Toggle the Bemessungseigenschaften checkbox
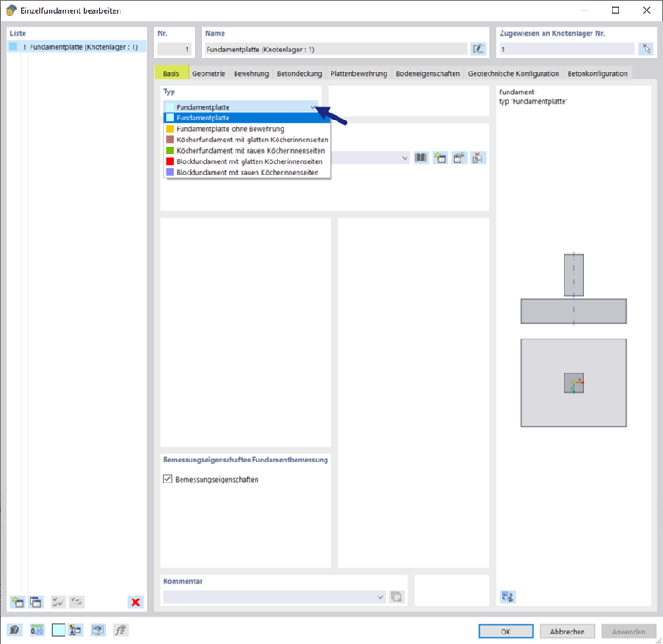The width and height of the screenshot is (663, 644). coord(167,479)
